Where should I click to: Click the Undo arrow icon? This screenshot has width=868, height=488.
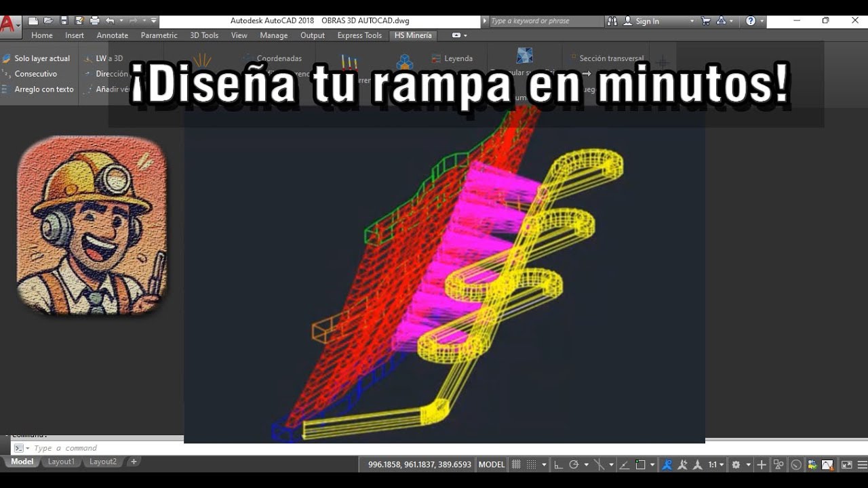click(x=110, y=21)
